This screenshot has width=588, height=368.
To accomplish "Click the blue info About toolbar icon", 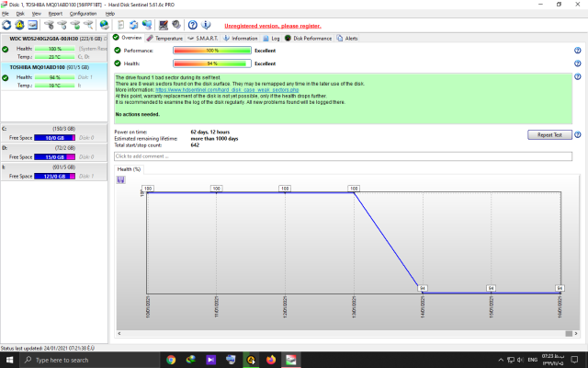I will tap(207, 25).
